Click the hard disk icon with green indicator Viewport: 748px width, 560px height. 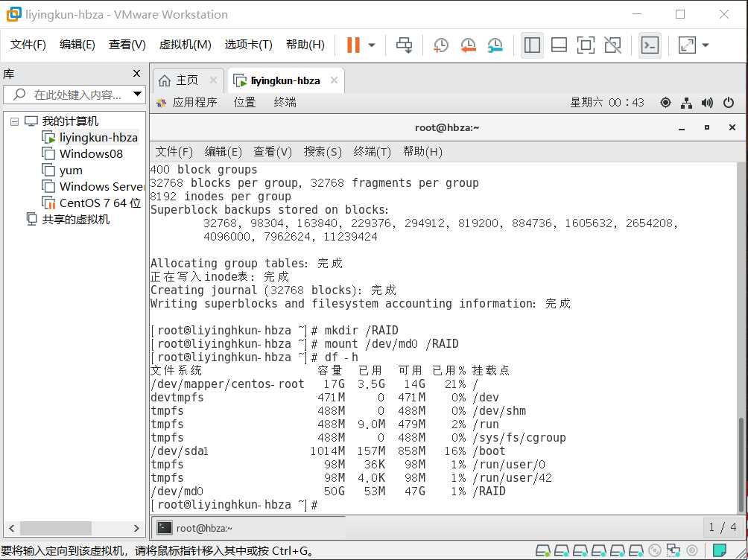point(543,551)
